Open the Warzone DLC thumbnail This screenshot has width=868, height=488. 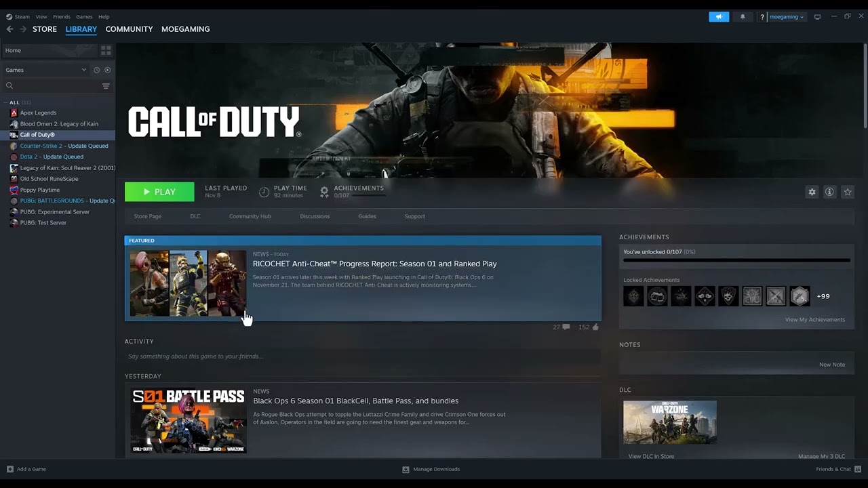coord(670,422)
